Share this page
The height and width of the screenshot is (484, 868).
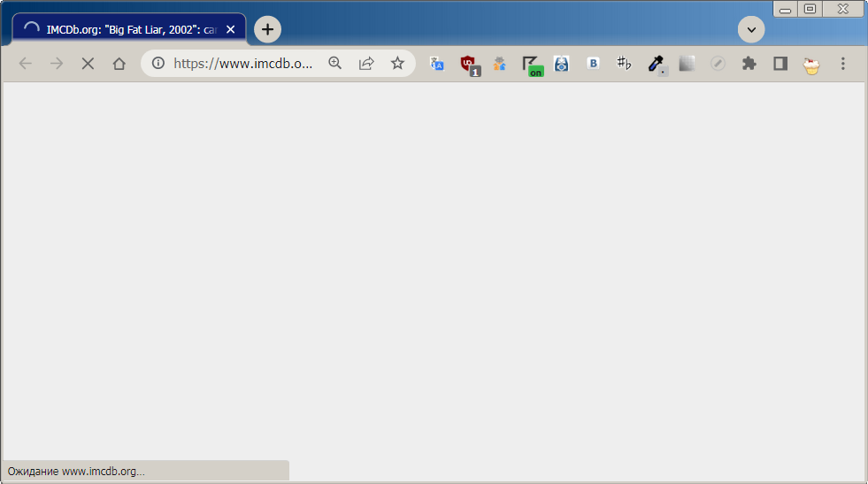coord(366,63)
